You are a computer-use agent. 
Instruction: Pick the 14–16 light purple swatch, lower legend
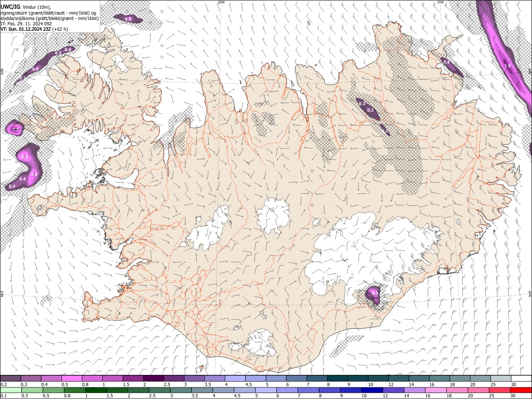(x=415, y=390)
